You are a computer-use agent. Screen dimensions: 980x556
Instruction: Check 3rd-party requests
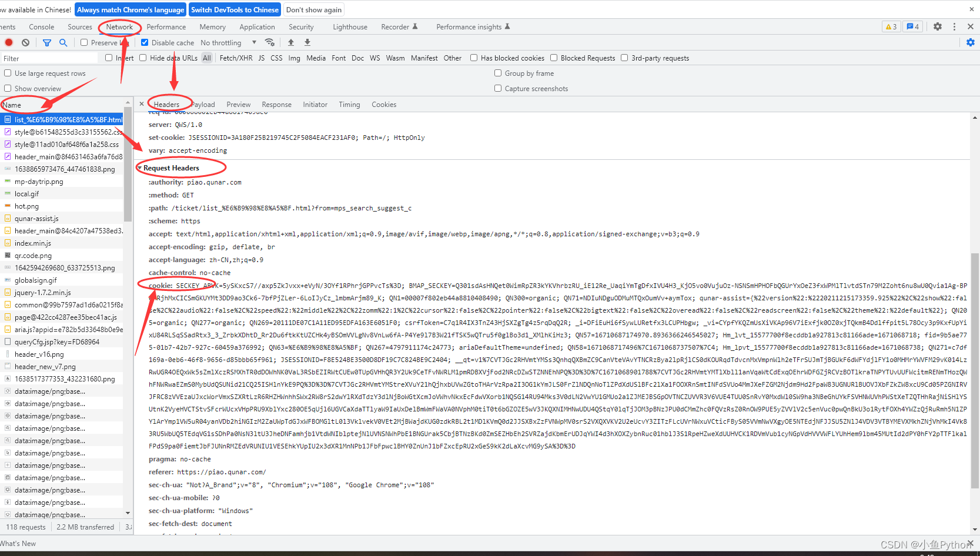(x=624, y=58)
